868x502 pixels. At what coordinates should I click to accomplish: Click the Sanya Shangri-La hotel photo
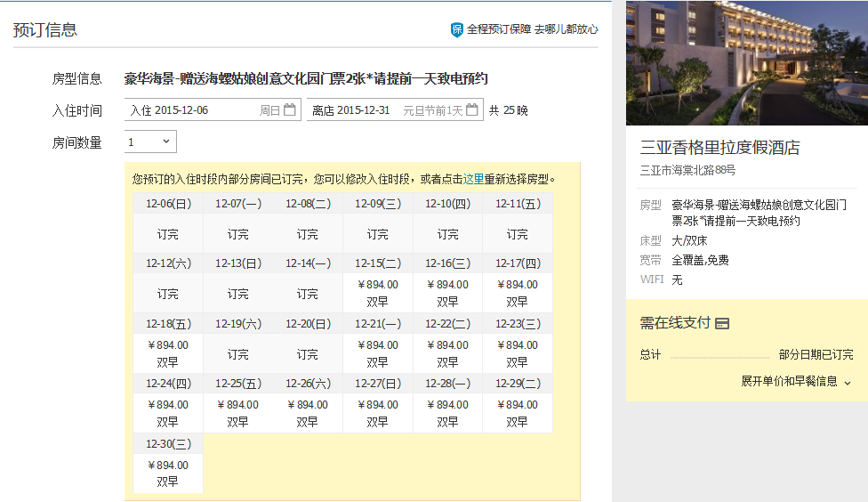[746, 62]
